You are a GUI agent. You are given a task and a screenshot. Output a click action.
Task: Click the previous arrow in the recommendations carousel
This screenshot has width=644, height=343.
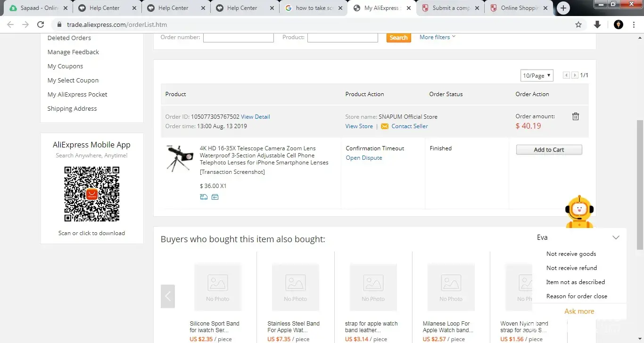168,296
